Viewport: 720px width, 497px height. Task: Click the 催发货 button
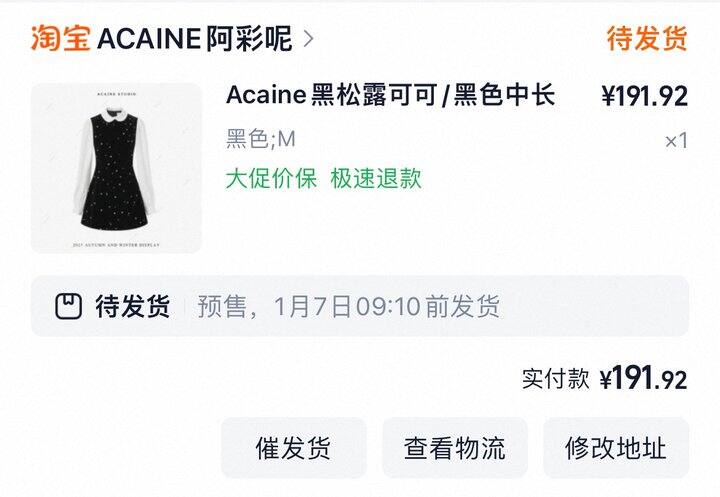(x=293, y=448)
